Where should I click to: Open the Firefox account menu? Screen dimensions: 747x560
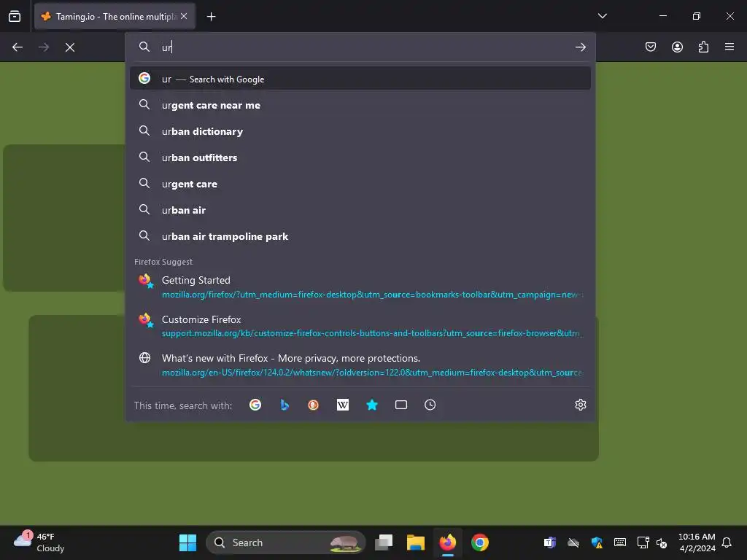(677, 47)
